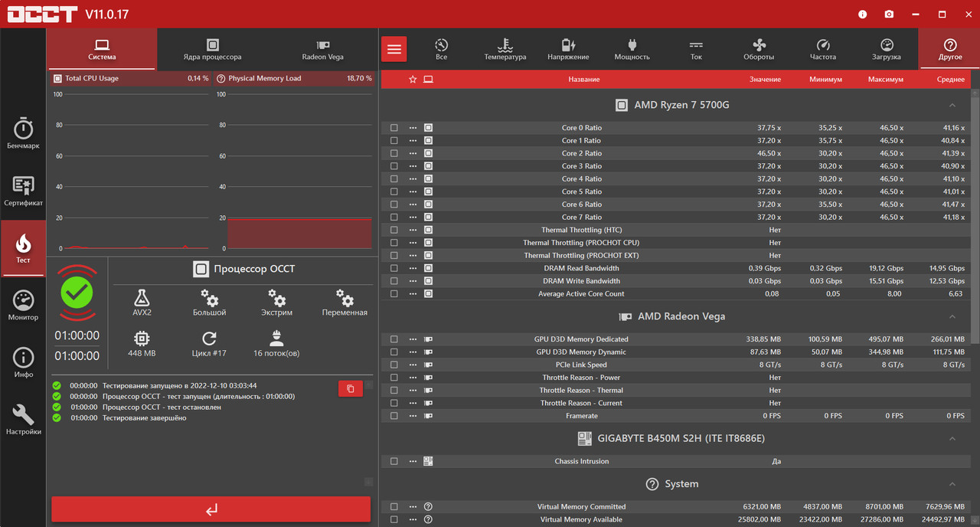The width and height of the screenshot is (980, 527).
Task: Click the star favorites column icon
Action: [x=413, y=79]
